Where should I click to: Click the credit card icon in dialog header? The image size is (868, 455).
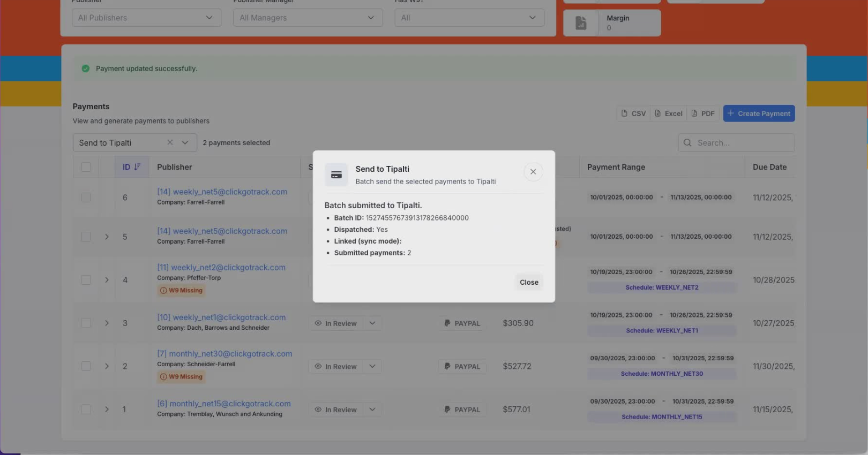(336, 175)
